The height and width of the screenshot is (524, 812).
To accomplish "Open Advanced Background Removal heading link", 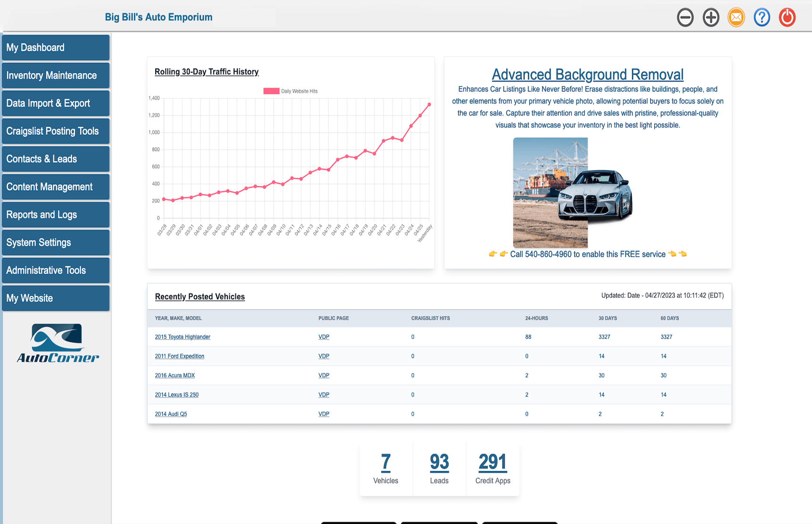I will (587, 75).
